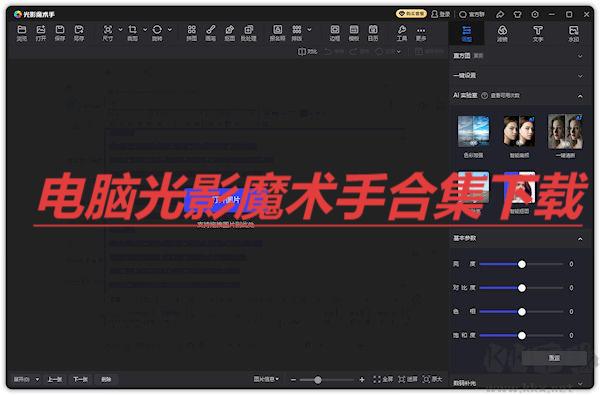Click the zoom slider handle in bottom bar
600x395 pixels.
point(318,380)
